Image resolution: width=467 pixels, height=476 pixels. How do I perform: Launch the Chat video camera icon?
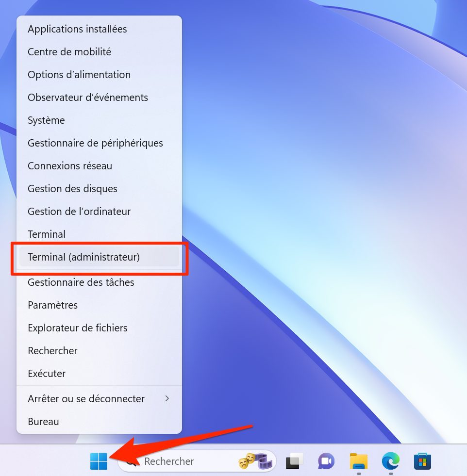326,461
